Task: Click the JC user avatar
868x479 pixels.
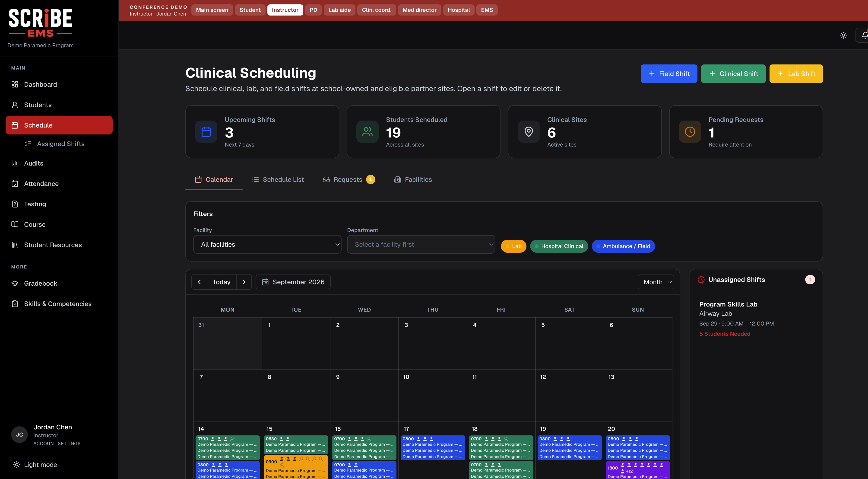Action: 19,435
